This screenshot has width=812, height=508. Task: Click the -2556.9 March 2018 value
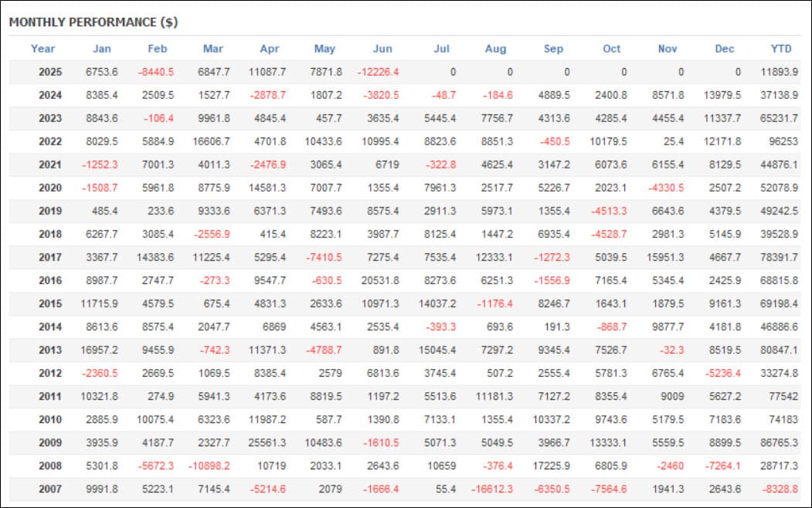click(x=212, y=235)
